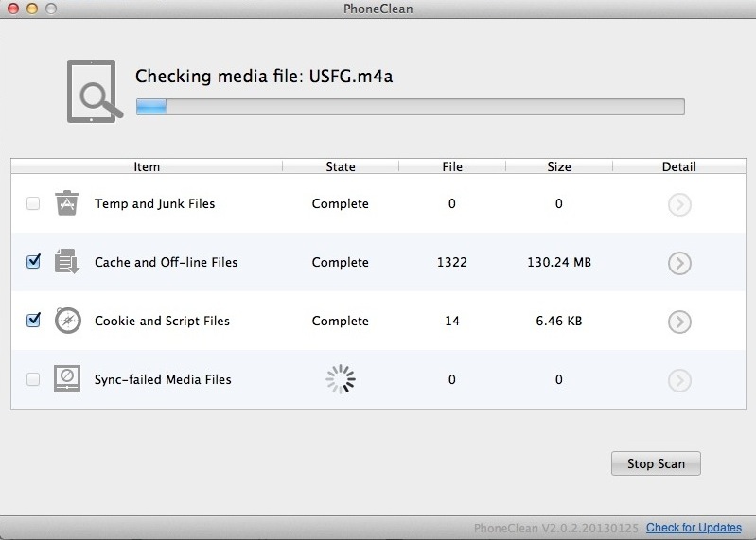Click the Cache and Off-line Files icon
The image size is (756, 540).
point(66,262)
